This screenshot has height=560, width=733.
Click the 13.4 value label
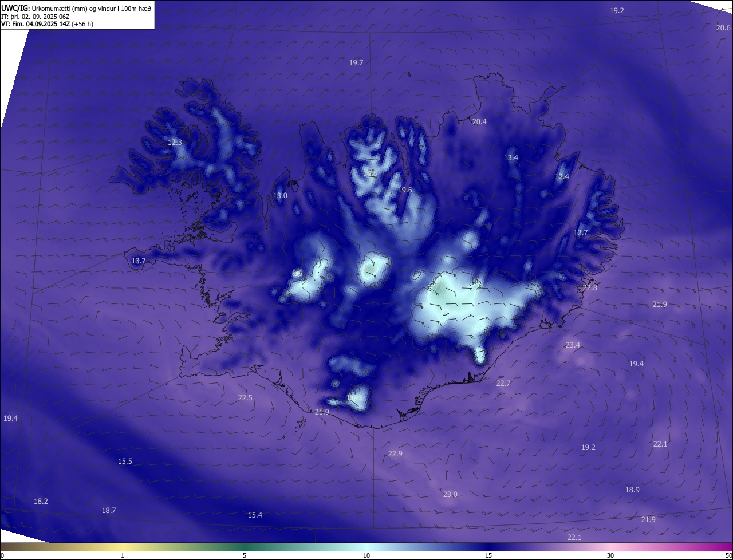tap(511, 157)
